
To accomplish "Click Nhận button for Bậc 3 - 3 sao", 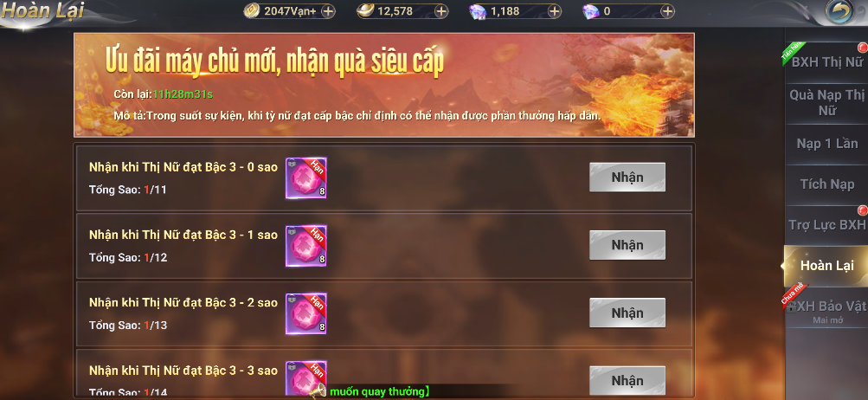I will point(627,381).
